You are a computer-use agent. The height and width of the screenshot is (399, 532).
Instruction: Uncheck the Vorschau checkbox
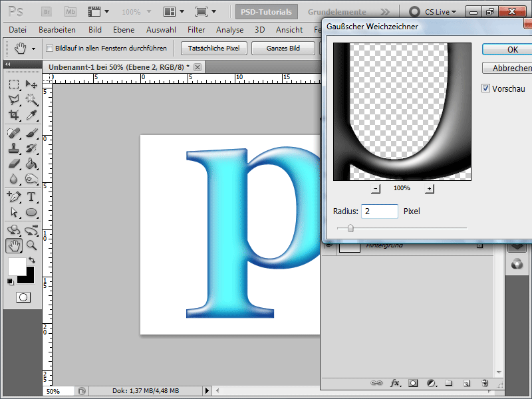pyautogui.click(x=485, y=88)
